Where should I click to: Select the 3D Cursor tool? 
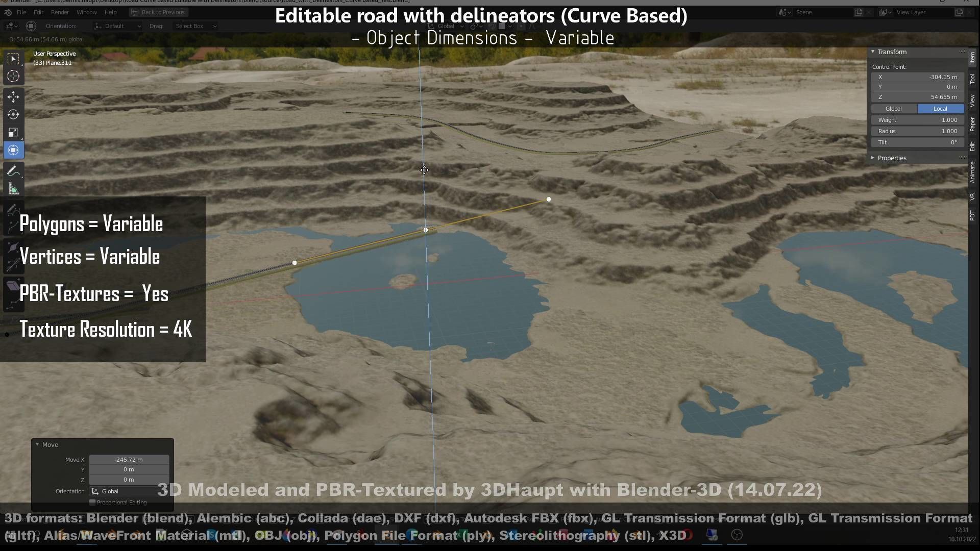click(13, 77)
